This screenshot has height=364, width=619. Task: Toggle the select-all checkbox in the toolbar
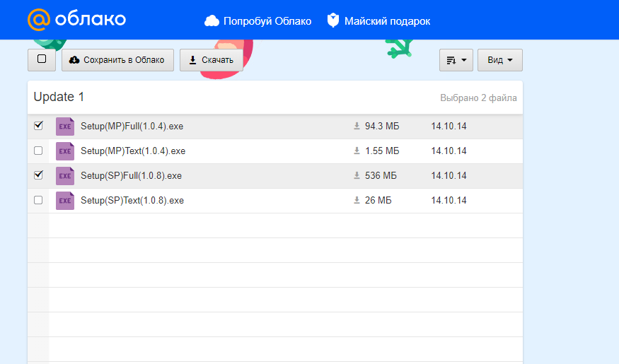point(42,59)
